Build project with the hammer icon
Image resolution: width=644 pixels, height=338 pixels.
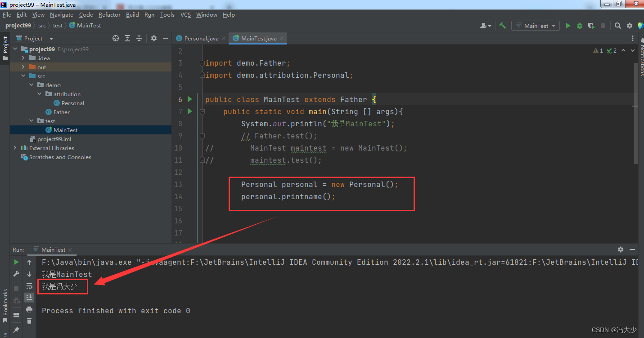click(503, 26)
